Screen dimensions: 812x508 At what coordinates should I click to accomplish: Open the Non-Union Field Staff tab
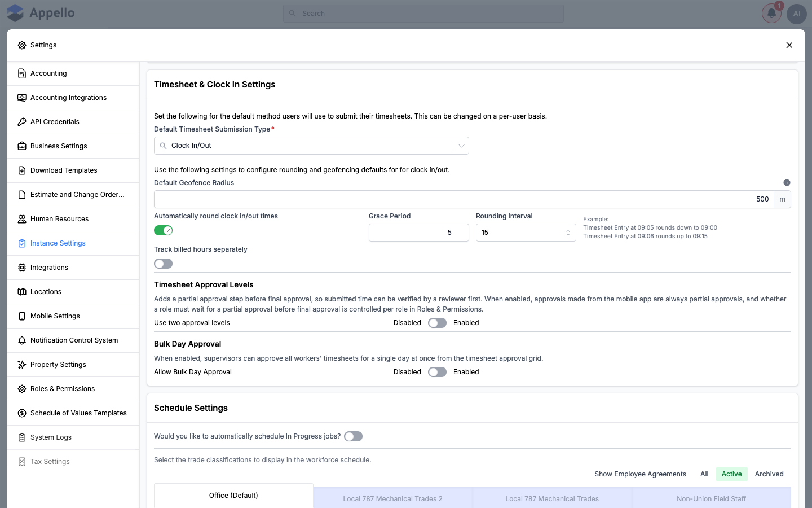(x=711, y=498)
